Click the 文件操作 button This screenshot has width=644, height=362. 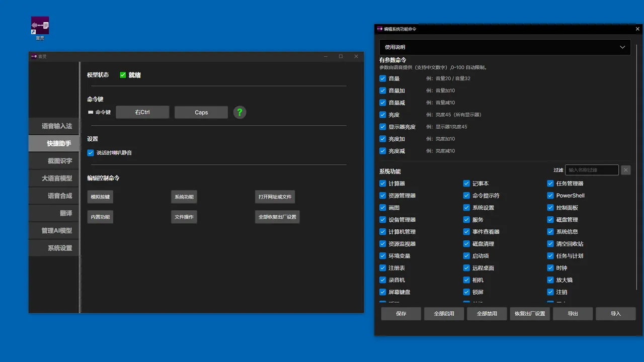tap(184, 217)
